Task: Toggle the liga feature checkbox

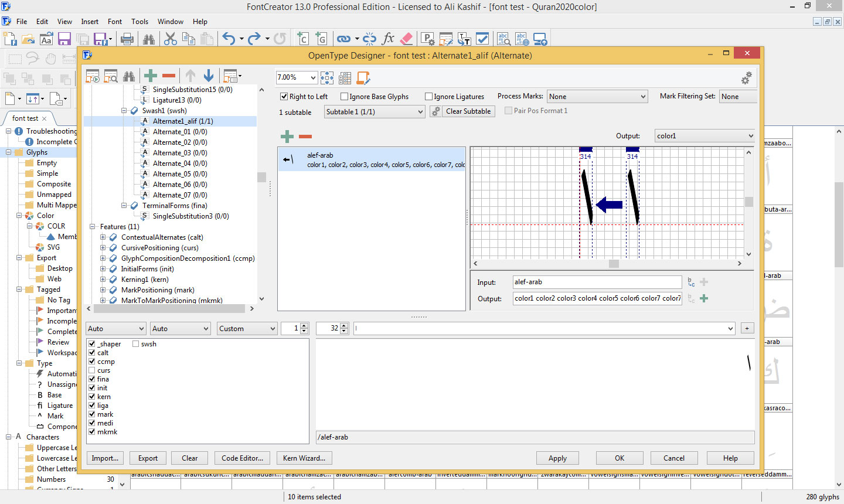Action: point(92,406)
